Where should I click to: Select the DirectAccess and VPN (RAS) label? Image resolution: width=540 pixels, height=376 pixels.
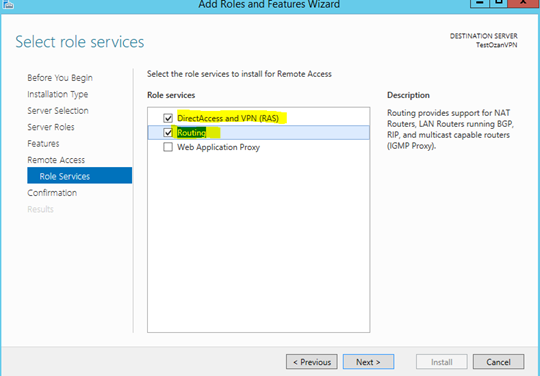[228, 118]
